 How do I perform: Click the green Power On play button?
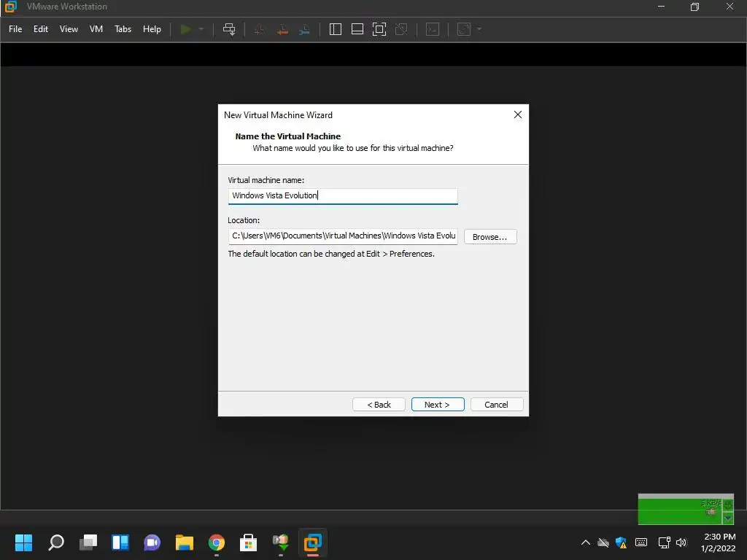[186, 29]
